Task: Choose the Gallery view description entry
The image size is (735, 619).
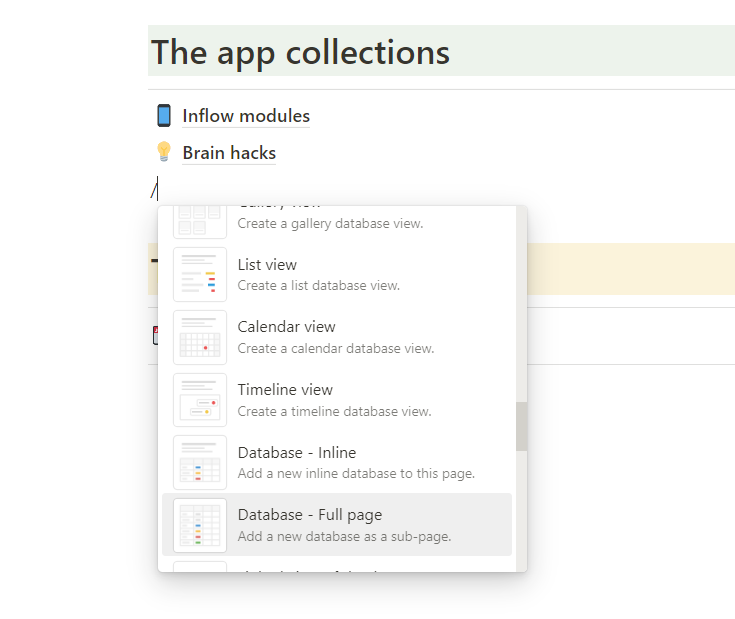Action: coord(330,223)
